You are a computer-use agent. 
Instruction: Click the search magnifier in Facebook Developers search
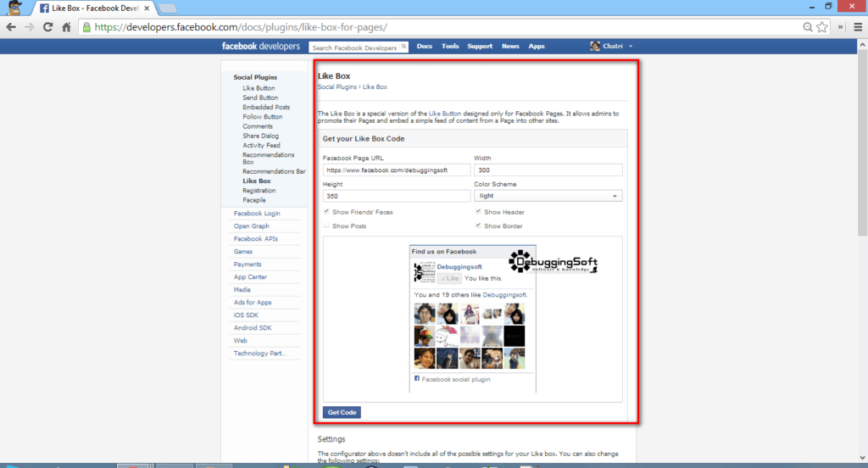403,47
